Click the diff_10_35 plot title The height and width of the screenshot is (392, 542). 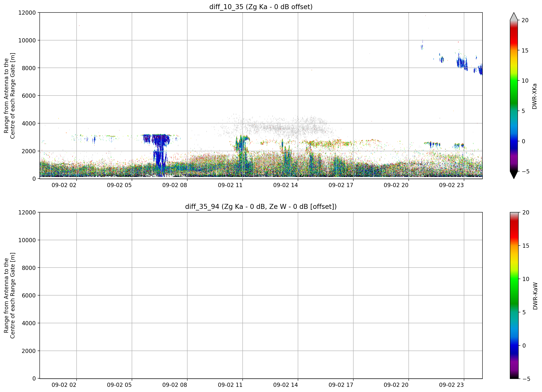click(261, 7)
